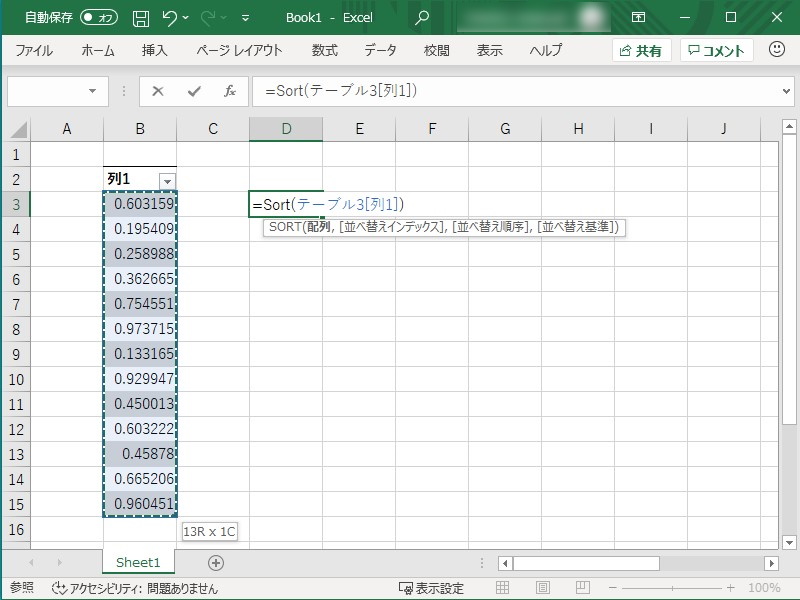Open the ヘルプ ribbon tab
Screen dimensions: 800x600
545,50
